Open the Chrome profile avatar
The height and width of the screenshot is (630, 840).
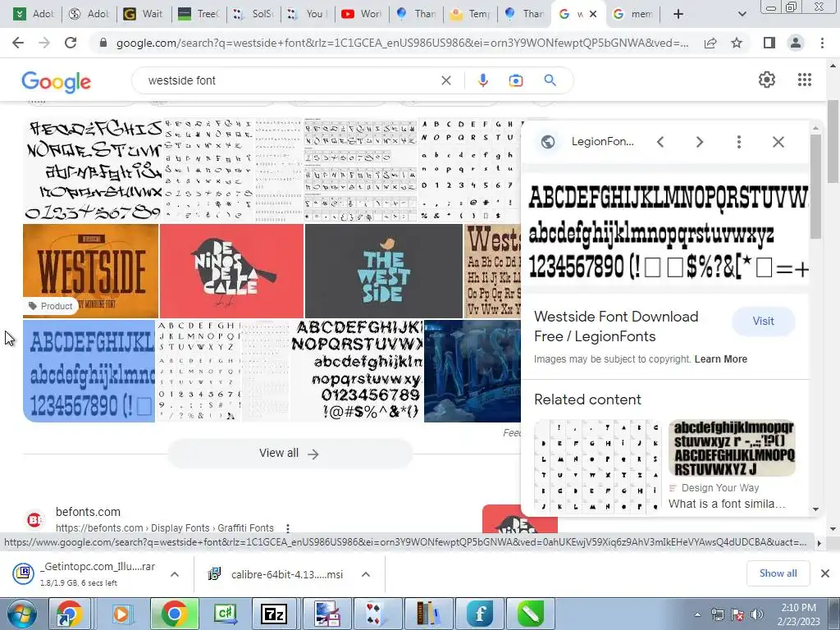796,43
